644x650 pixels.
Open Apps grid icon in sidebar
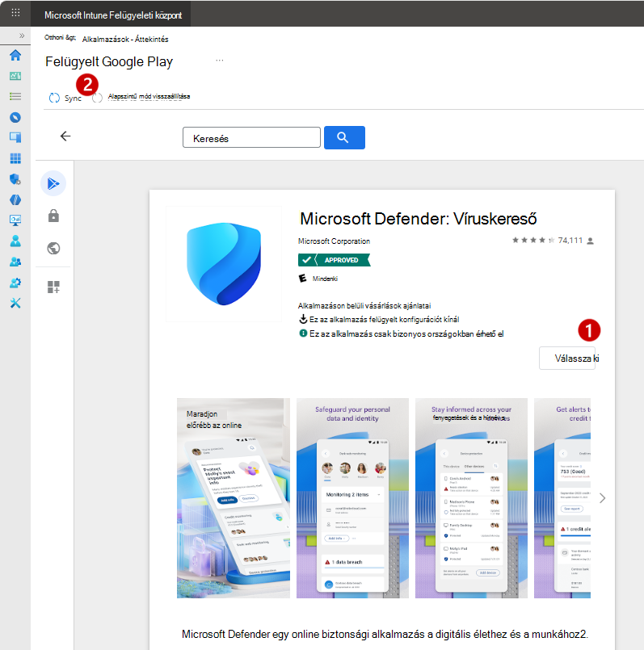(15, 158)
